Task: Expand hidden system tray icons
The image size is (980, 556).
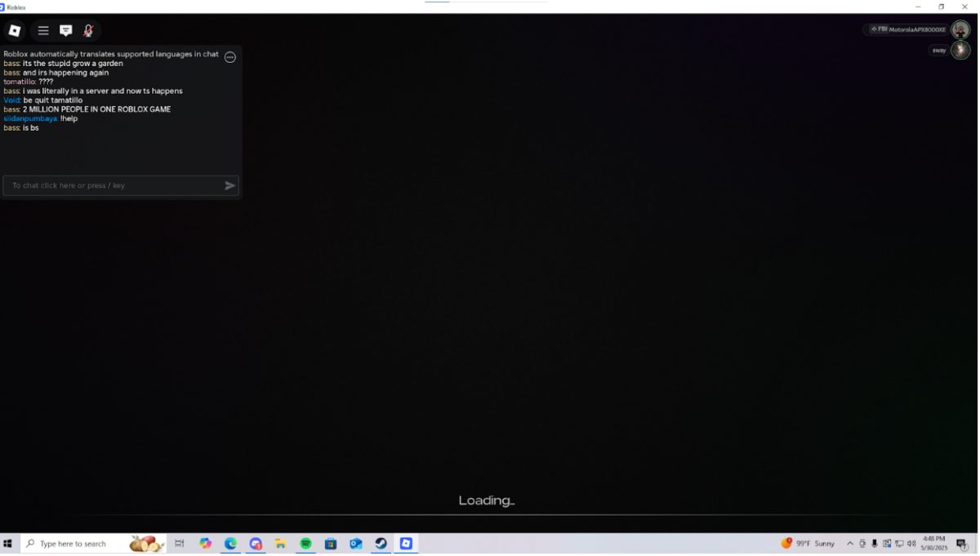Action: pyautogui.click(x=850, y=544)
